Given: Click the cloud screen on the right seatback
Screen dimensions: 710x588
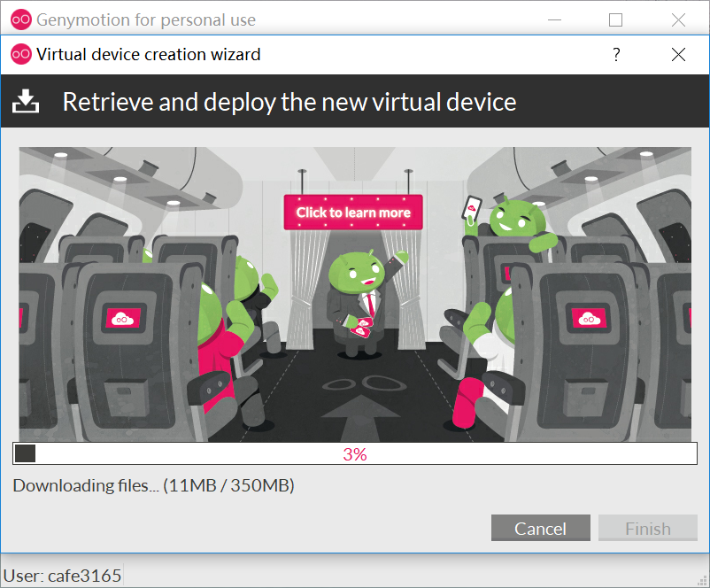Looking at the screenshot, I should coord(589,318).
